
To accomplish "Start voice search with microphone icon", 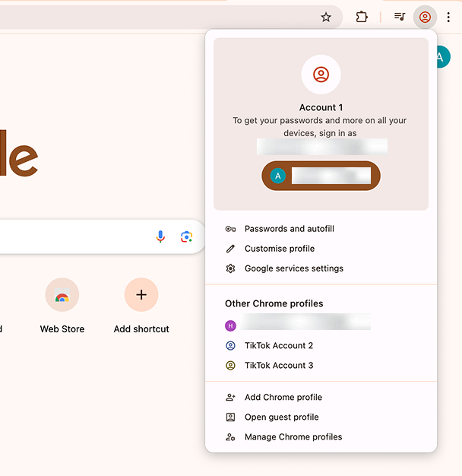I will [x=160, y=236].
